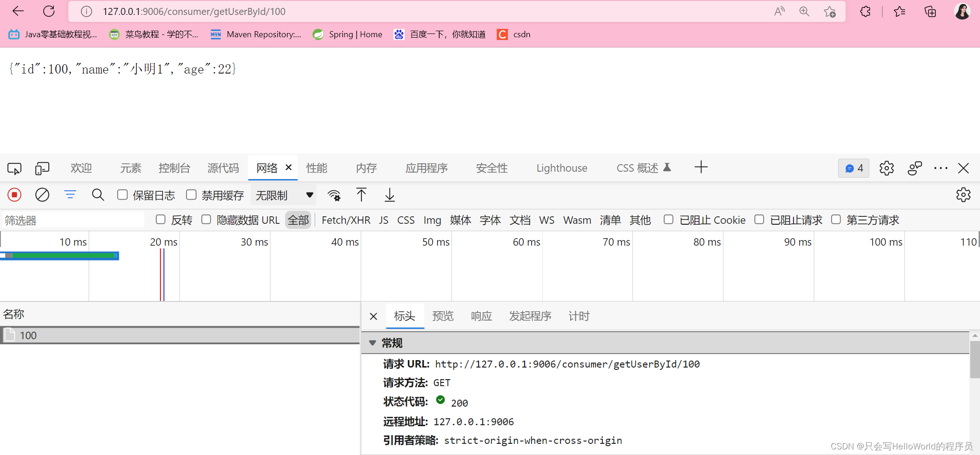Close the request details pane
This screenshot has width=980, height=455.
[x=373, y=317]
